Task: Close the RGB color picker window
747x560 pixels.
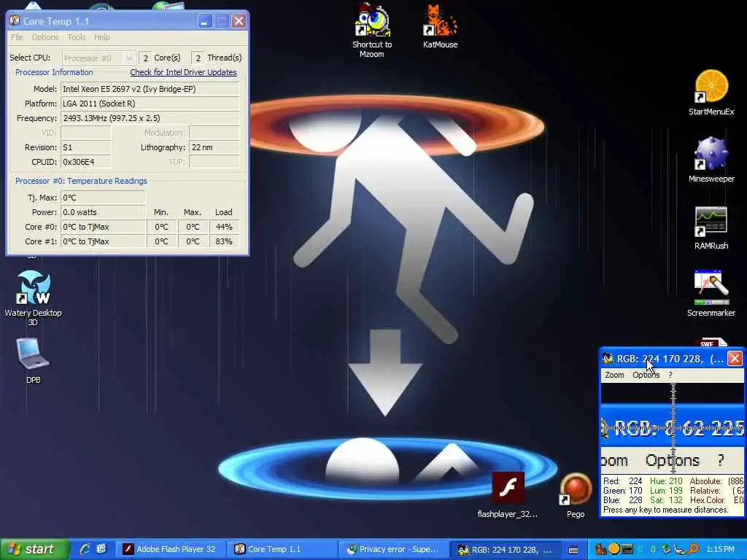Action: point(735,359)
